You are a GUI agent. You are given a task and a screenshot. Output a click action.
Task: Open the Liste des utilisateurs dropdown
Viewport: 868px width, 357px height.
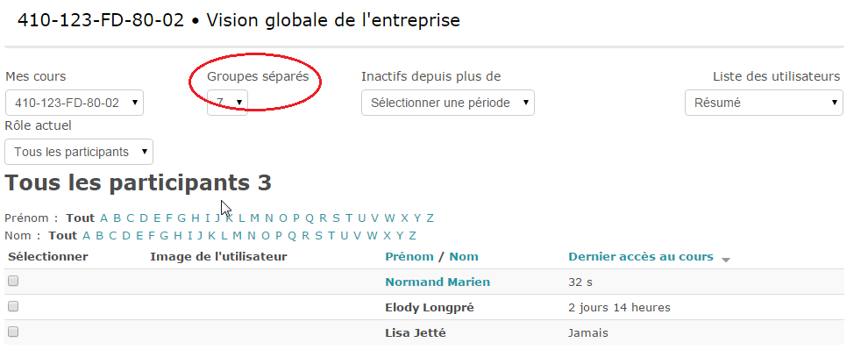pos(764,103)
